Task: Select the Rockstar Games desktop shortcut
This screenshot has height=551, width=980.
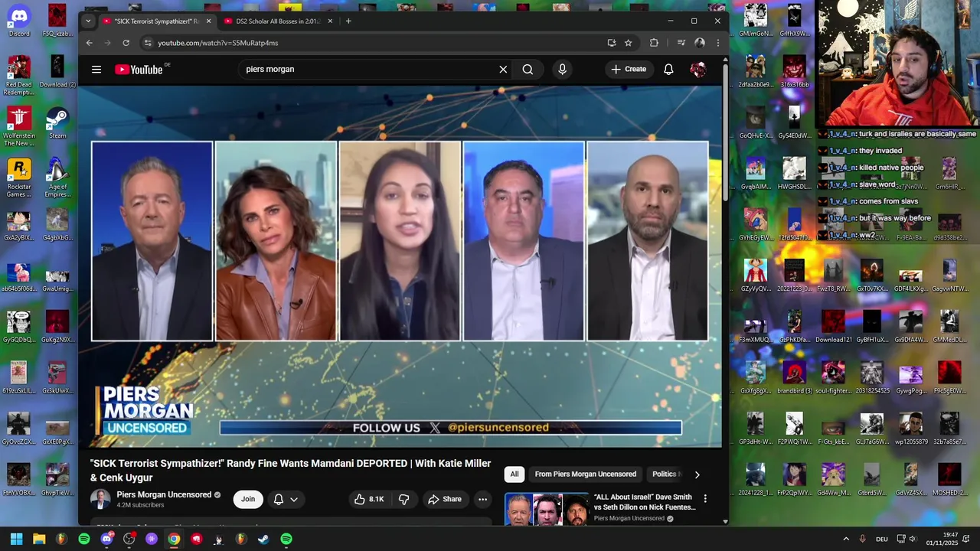Action: point(19,178)
